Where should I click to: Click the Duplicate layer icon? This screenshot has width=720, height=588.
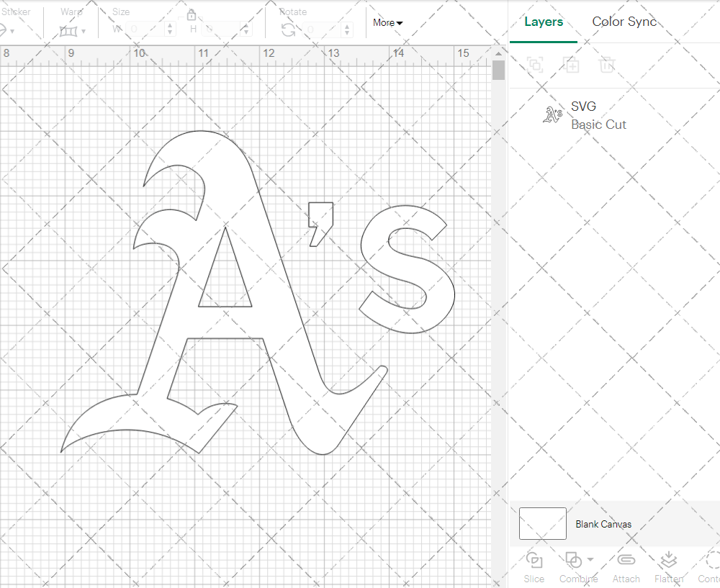point(571,65)
